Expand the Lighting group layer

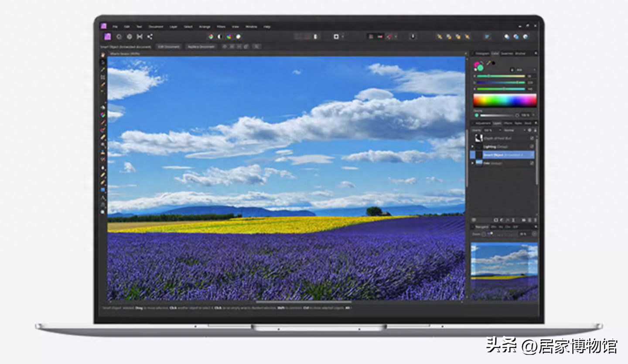tap(473, 146)
